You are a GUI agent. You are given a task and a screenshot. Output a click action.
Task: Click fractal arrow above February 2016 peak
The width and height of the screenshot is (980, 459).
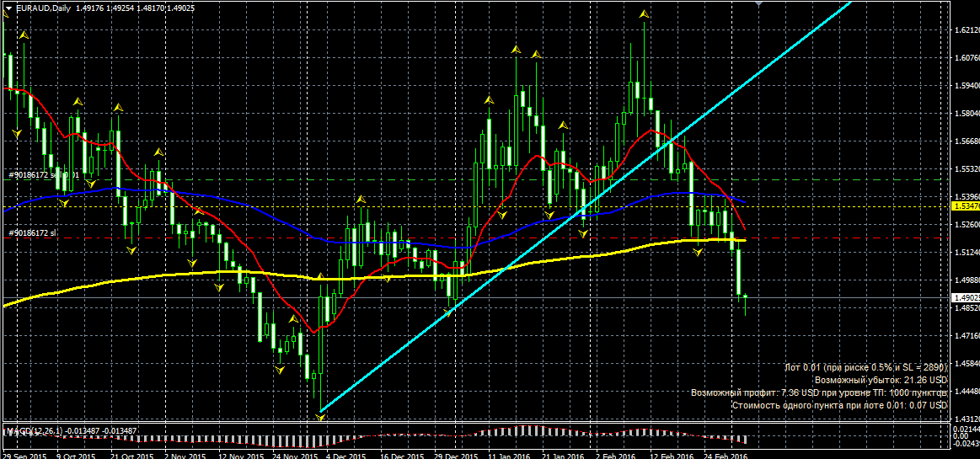point(643,13)
